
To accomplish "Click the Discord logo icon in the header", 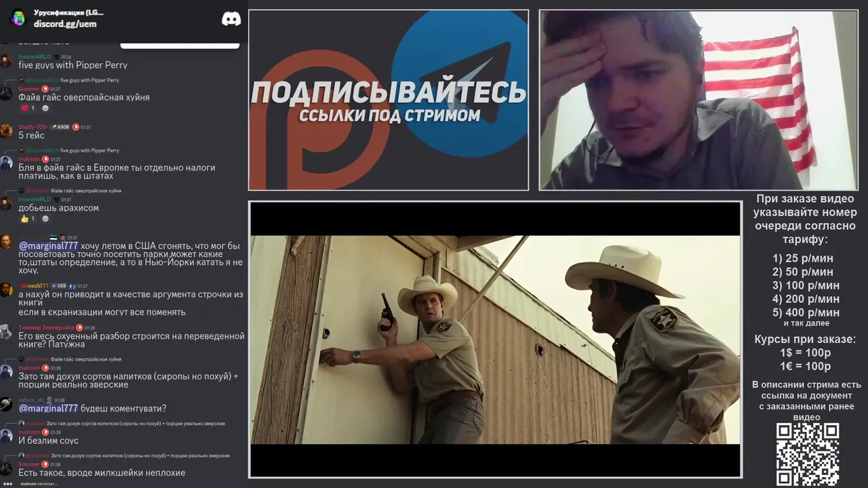I will pos(231,18).
